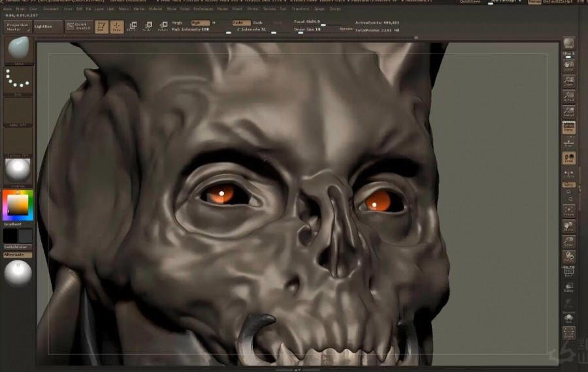Open the Alpha Off slot
The image size is (588, 372).
coord(18,112)
